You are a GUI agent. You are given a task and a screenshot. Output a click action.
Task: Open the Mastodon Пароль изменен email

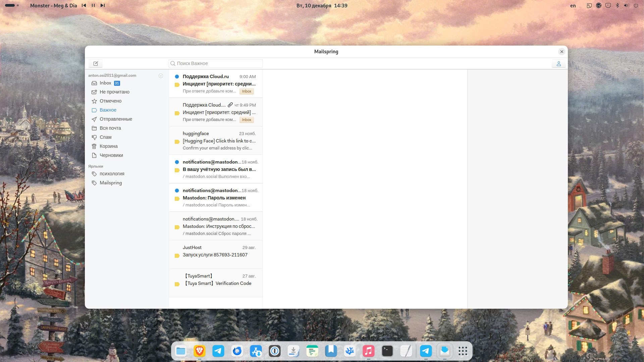coord(216,197)
